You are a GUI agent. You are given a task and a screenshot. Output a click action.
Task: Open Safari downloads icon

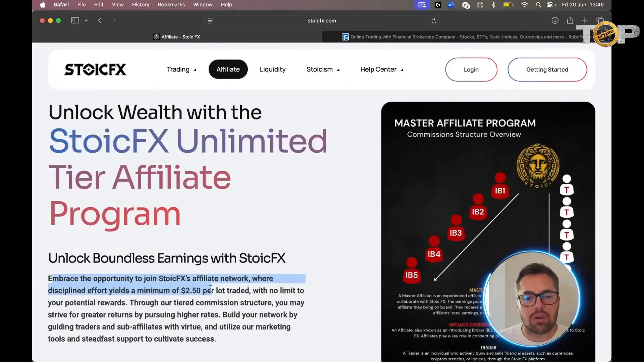555,20
